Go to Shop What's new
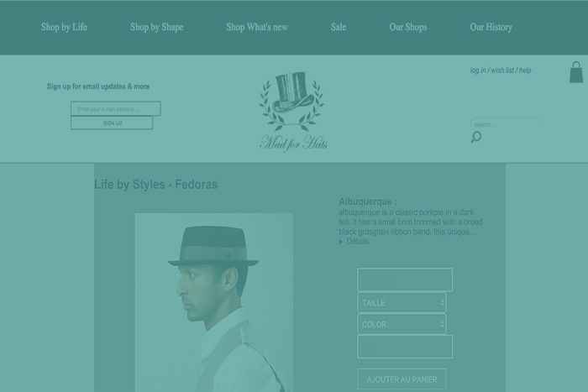Viewport: 588px width, 392px height. [x=256, y=27]
